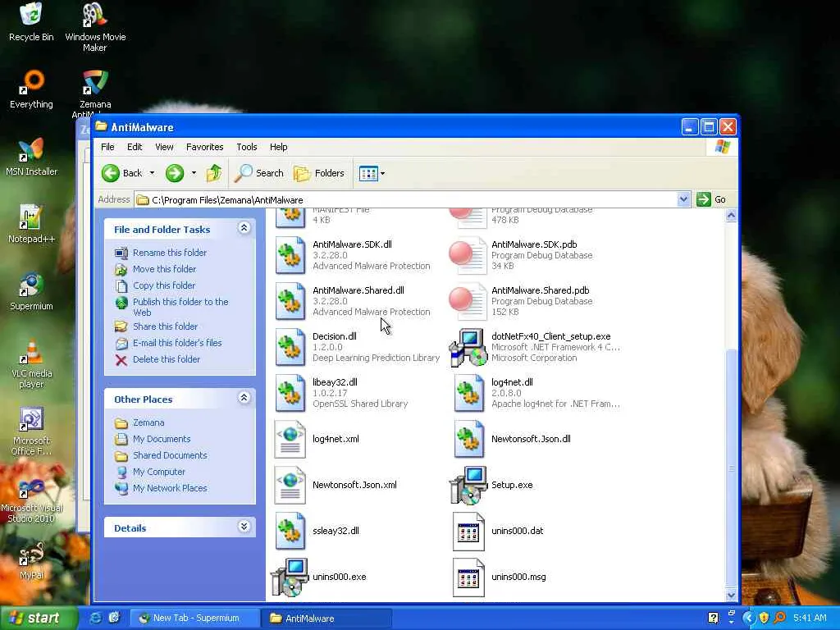Click the file list scrollbar up arrow

(731, 216)
